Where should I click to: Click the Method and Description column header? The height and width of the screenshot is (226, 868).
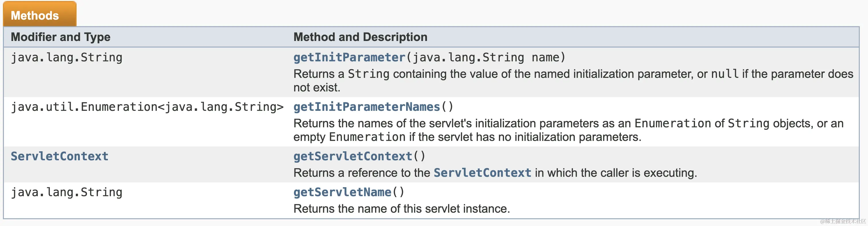[x=360, y=37]
